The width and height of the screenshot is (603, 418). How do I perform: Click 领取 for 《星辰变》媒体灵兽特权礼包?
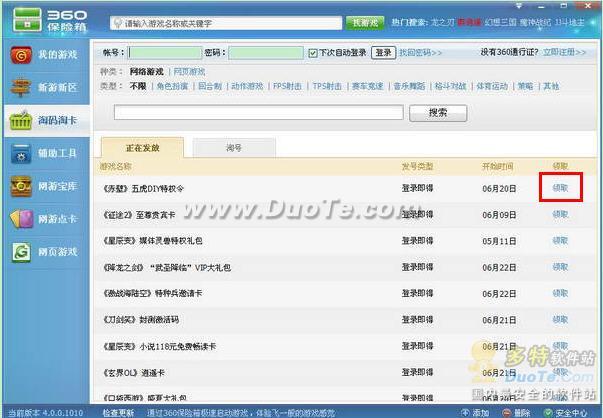[x=560, y=241]
